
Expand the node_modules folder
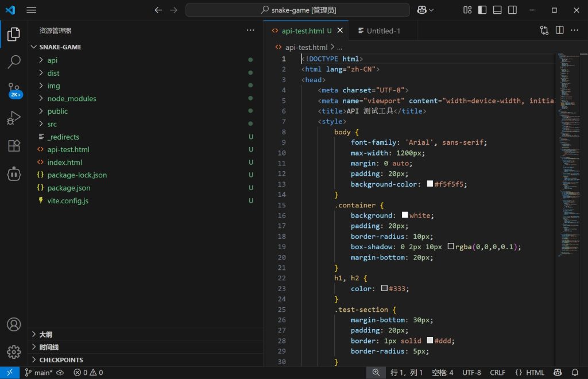71,98
